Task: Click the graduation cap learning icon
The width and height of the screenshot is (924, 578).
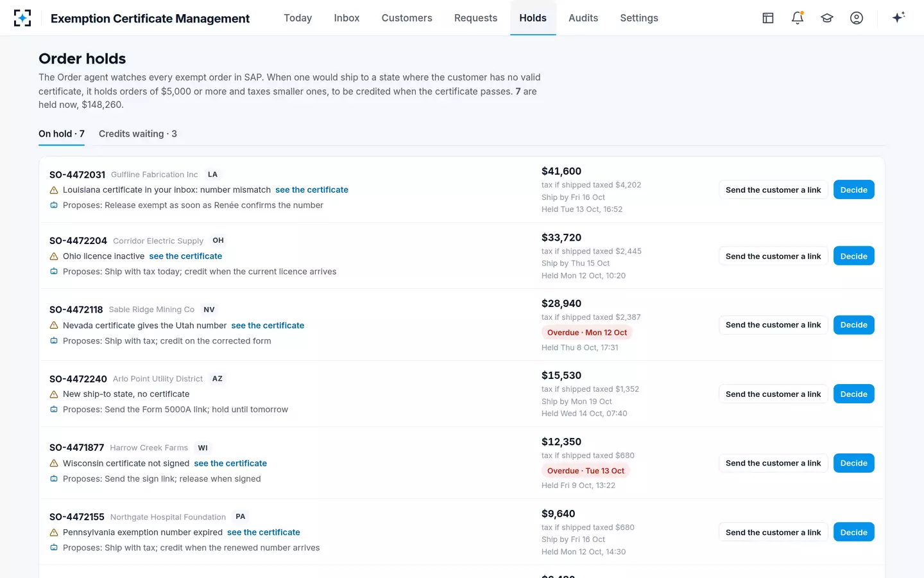Action: (827, 18)
